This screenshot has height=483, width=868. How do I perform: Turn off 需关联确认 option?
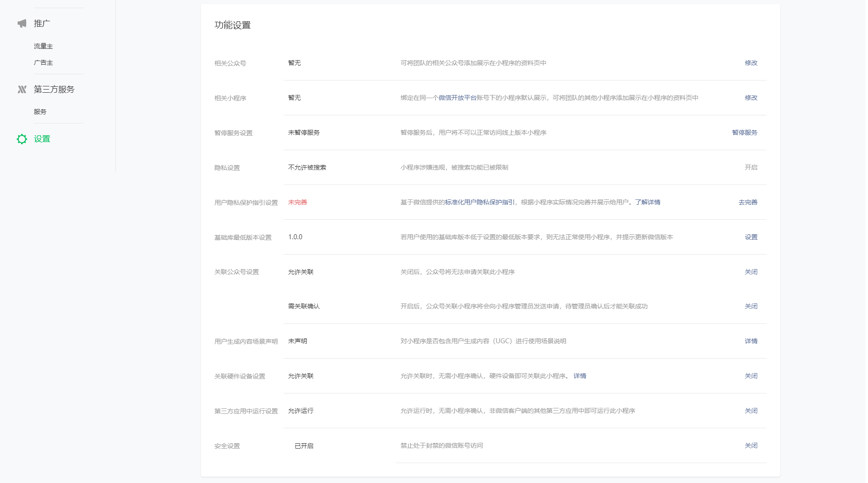coord(751,307)
